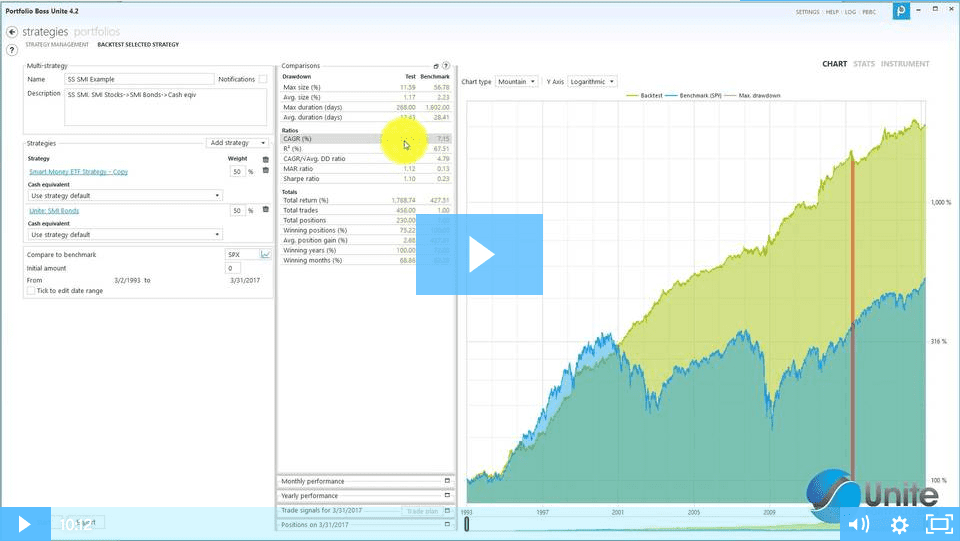
Task: Click the From date 3/2/1993 value
Action: (x=127, y=280)
